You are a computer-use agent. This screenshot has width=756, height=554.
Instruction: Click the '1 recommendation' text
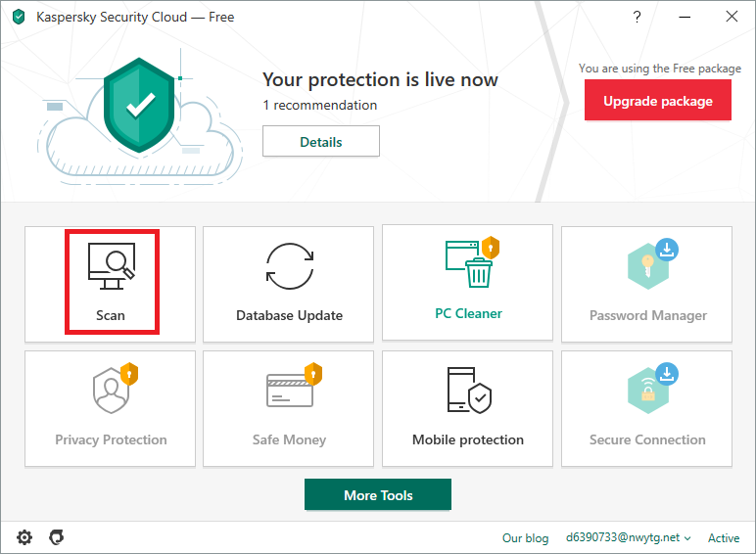tap(320, 105)
